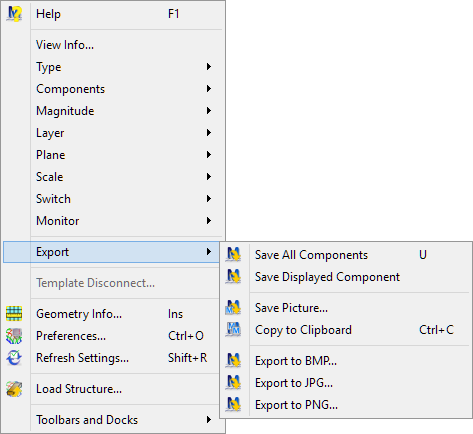Expand the Layer submenu arrow
The image size is (473, 434).
(209, 133)
